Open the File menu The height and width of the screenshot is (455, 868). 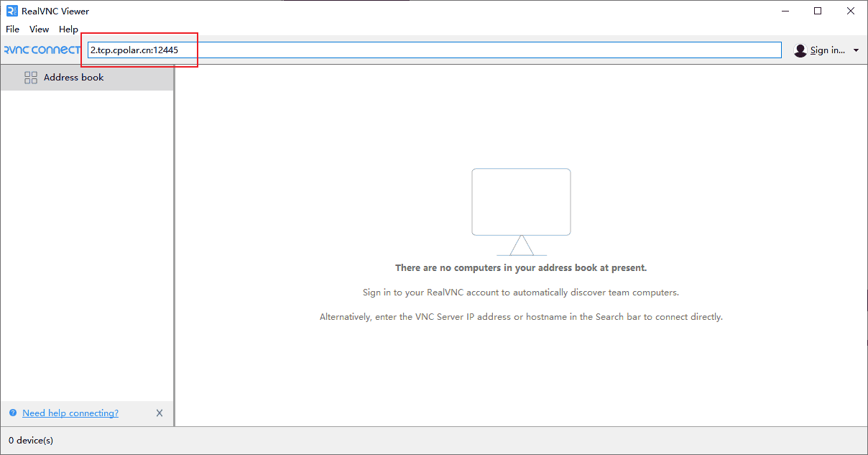(x=13, y=29)
